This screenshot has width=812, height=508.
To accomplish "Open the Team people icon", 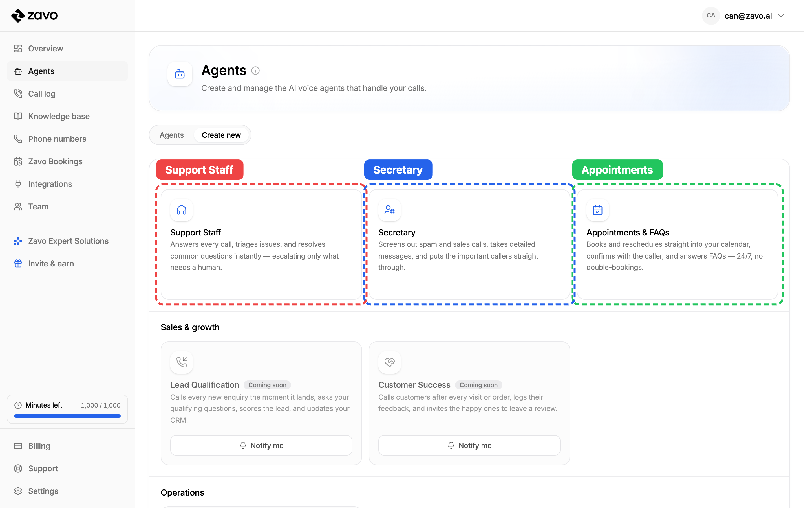I will click(18, 207).
